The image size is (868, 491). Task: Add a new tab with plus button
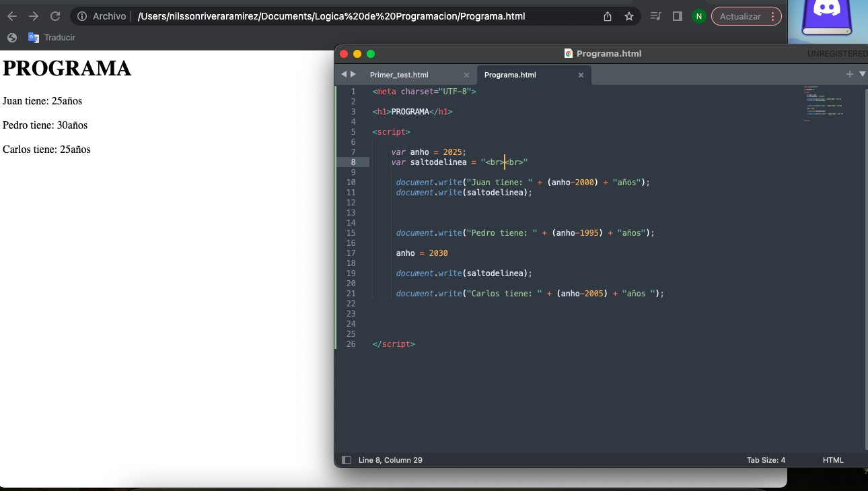point(850,74)
